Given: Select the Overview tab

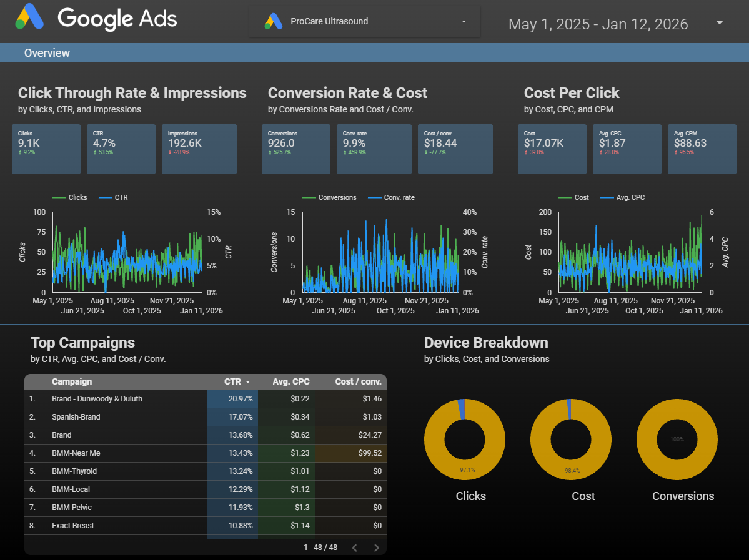Looking at the screenshot, I should 47,53.
